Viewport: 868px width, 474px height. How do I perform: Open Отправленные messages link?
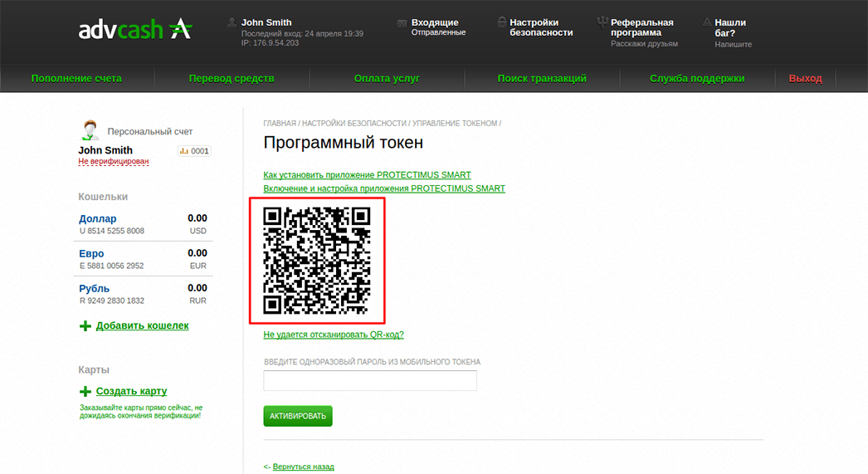pos(438,32)
